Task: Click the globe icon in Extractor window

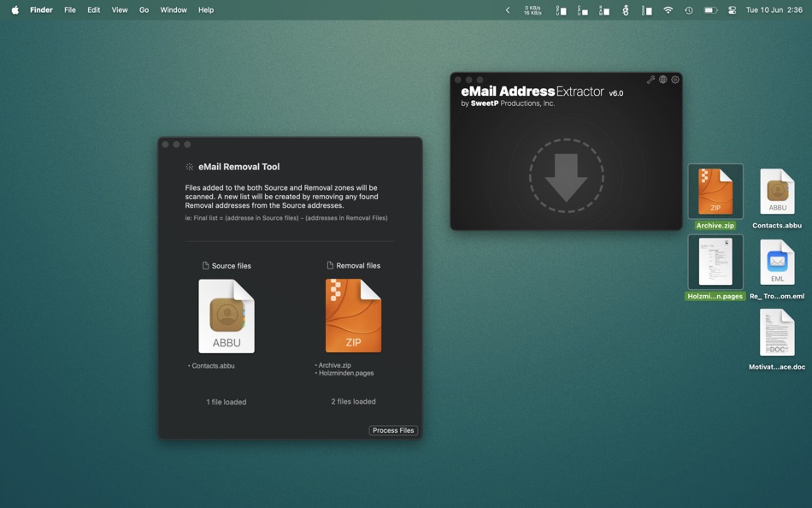Action: pyautogui.click(x=663, y=80)
